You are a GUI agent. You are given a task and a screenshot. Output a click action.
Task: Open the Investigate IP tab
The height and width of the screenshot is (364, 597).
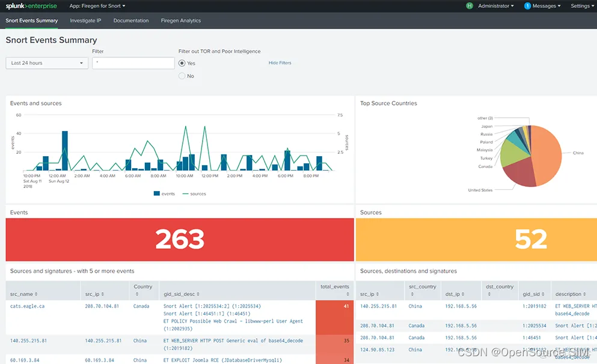(85, 20)
